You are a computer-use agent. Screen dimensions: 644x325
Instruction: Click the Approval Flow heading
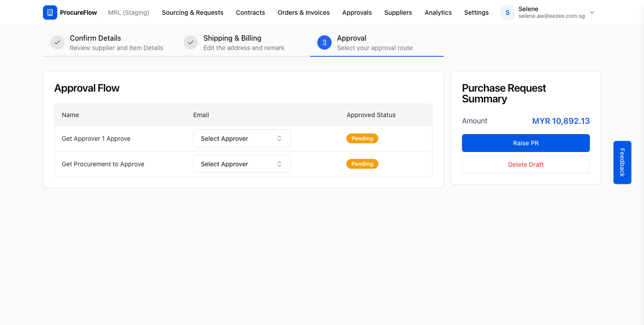[x=87, y=88]
